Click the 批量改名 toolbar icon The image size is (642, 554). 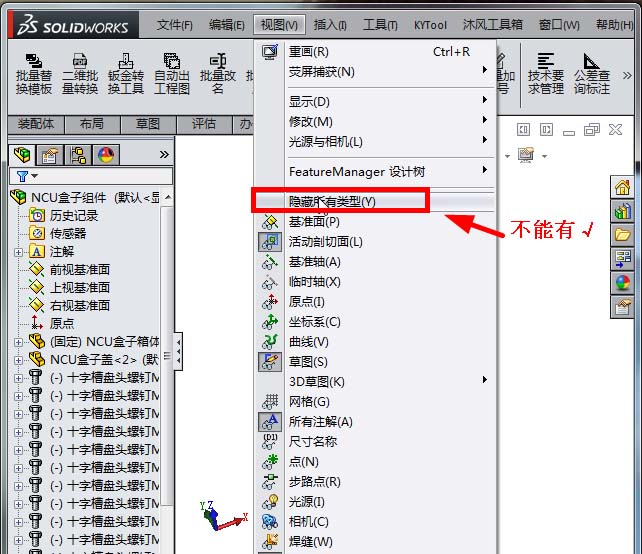[218, 75]
